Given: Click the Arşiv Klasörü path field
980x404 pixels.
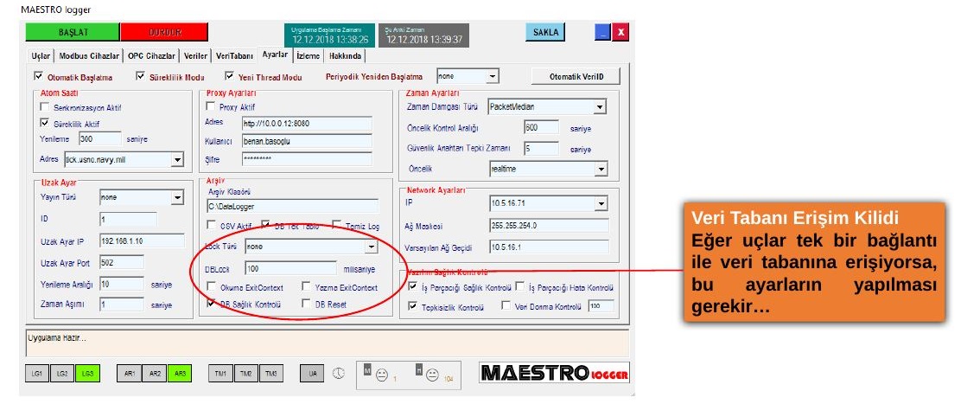Looking at the screenshot, I should pos(292,206).
